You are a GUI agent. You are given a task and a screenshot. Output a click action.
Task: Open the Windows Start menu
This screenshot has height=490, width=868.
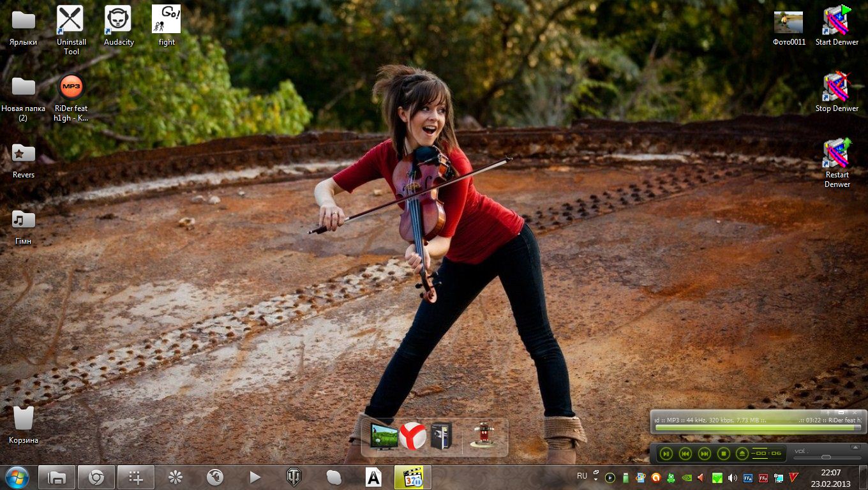(x=17, y=477)
